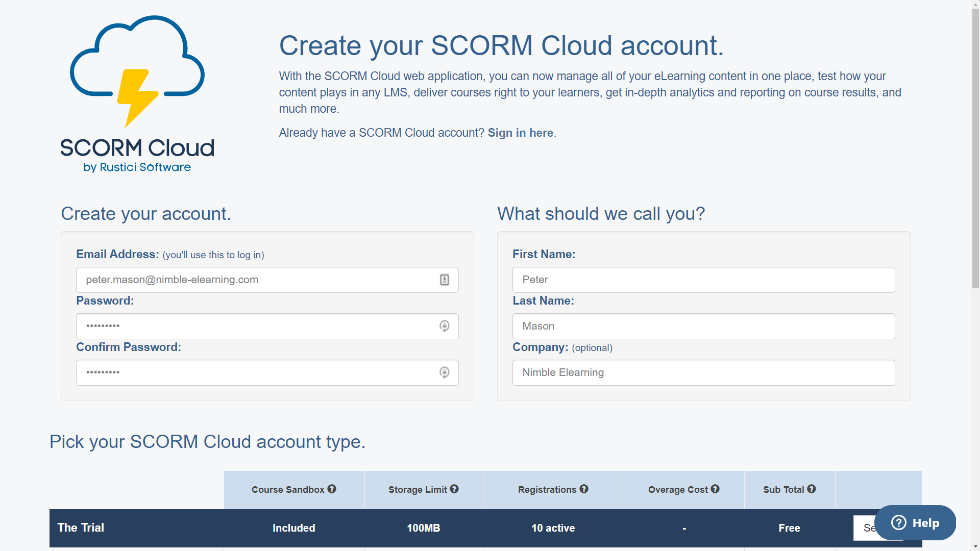Click the 'Email Address:' field label
Screen dimensions: 980x551
[118, 254]
